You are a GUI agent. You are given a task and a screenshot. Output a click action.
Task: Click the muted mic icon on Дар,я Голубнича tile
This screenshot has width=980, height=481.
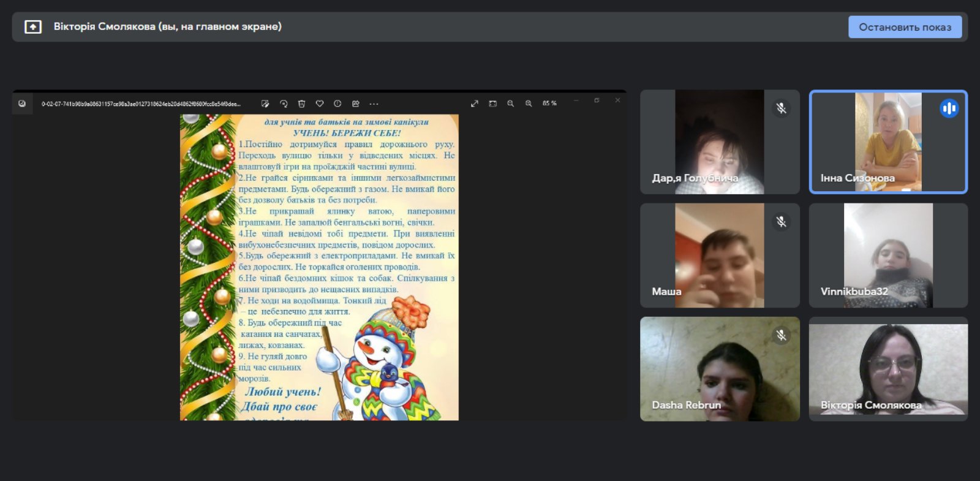click(781, 108)
